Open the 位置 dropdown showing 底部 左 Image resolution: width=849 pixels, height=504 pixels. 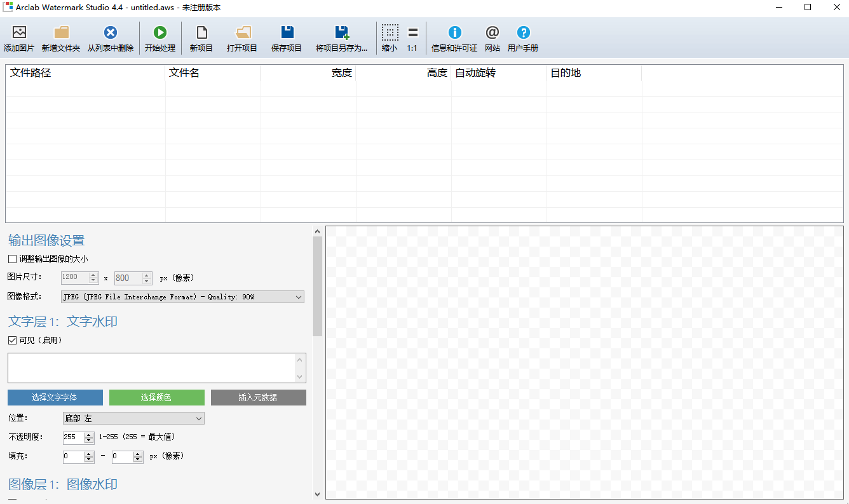133,418
